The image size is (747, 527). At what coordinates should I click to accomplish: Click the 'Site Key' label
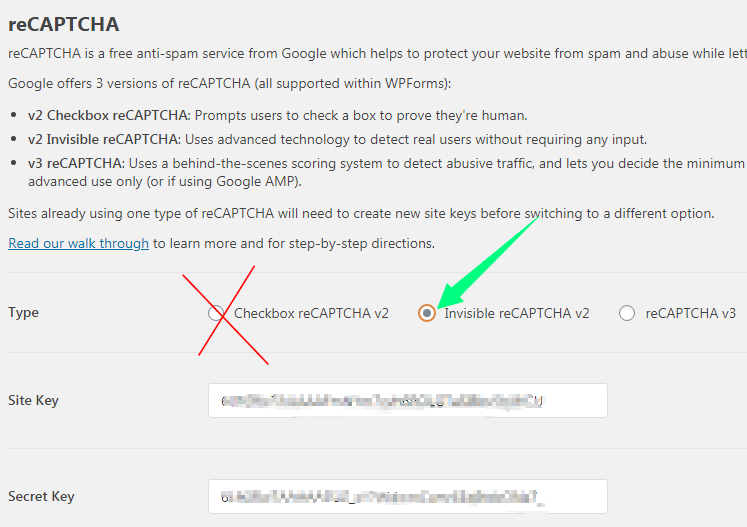(x=33, y=400)
